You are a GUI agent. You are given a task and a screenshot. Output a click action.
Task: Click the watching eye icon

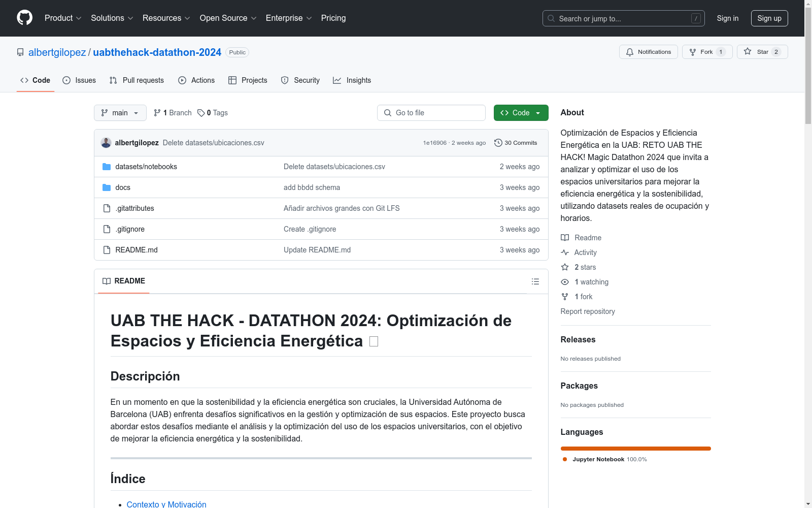point(565,282)
